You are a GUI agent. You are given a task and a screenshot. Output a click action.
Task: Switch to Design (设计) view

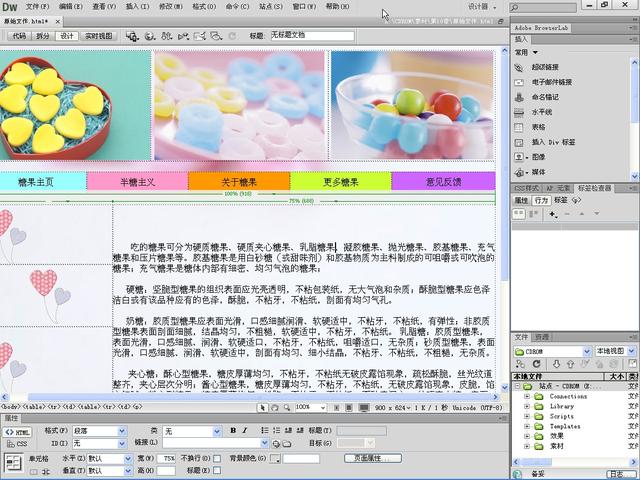67,36
